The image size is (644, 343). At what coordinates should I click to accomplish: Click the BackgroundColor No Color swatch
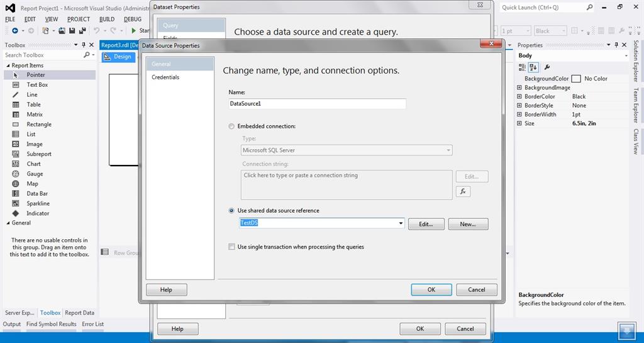pyautogui.click(x=576, y=79)
